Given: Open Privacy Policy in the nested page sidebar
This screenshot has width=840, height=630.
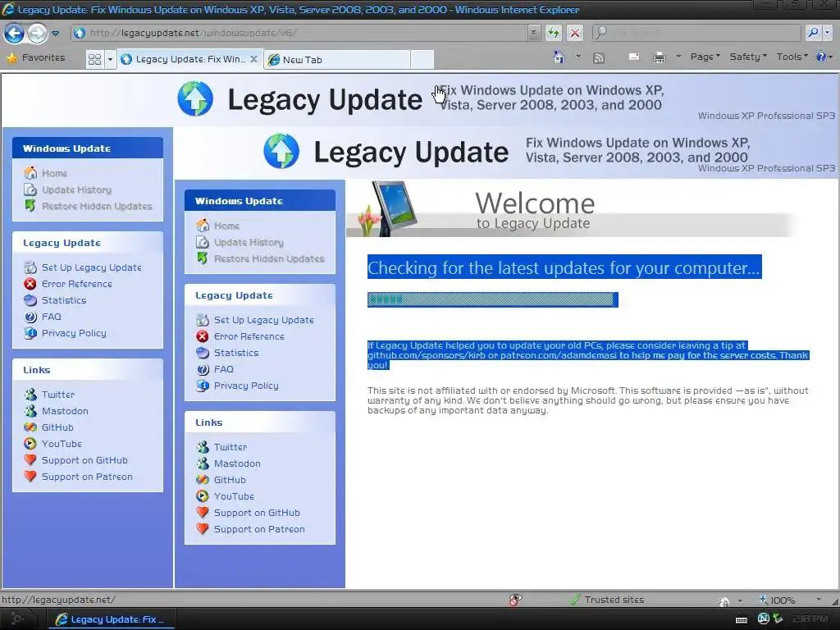Looking at the screenshot, I should tap(246, 386).
